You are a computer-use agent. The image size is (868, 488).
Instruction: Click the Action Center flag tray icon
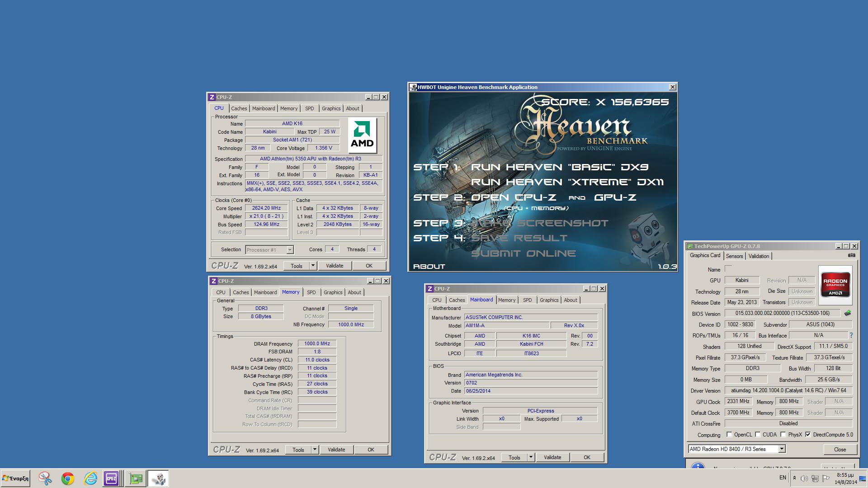(x=826, y=479)
